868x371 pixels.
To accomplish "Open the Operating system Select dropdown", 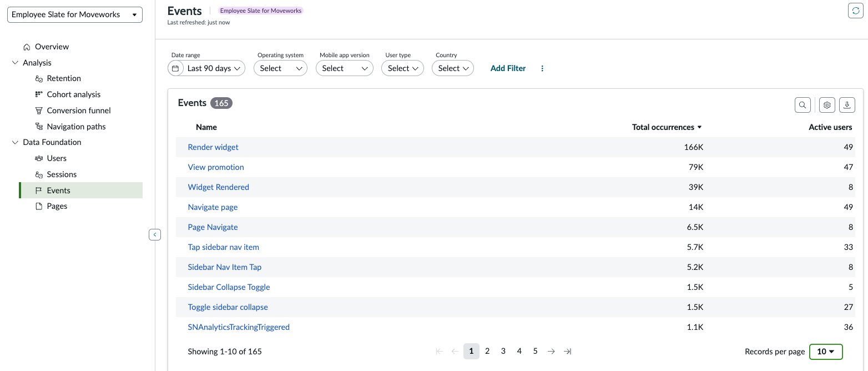I will [280, 68].
